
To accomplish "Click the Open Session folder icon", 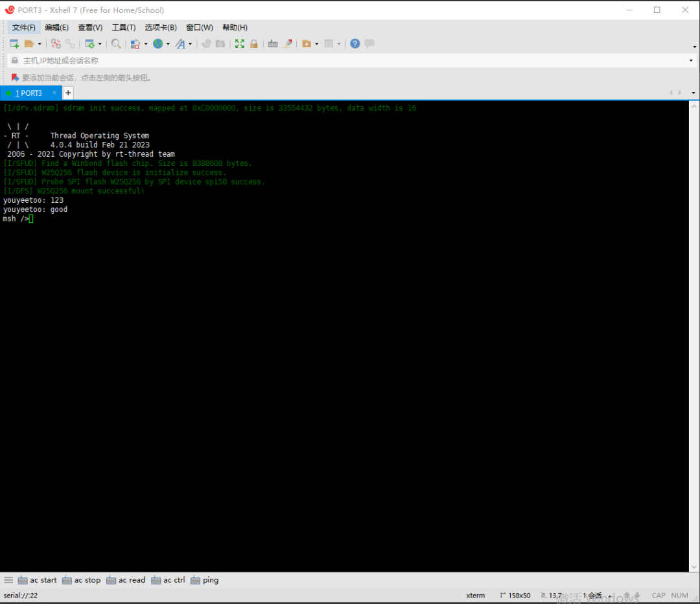I will tap(29, 44).
